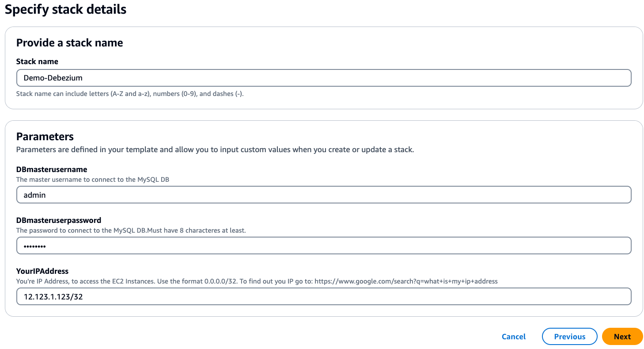Click the Cancel link
This screenshot has width=644, height=349.
pos(514,337)
